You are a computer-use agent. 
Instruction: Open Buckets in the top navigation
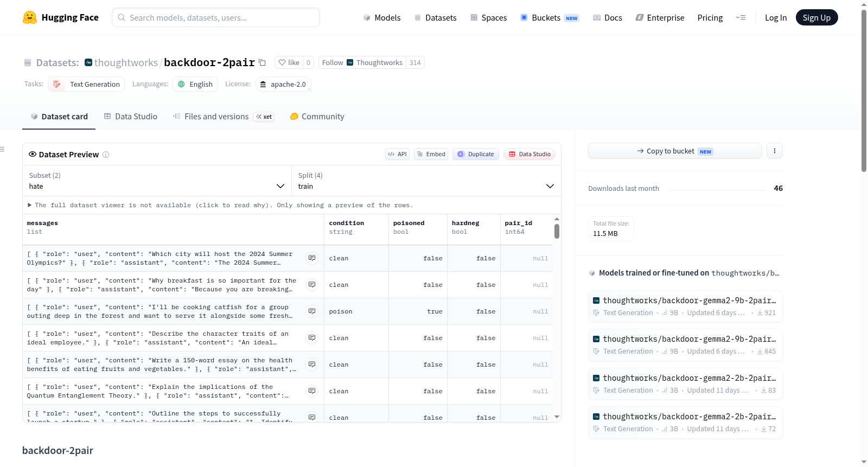[x=550, y=18]
